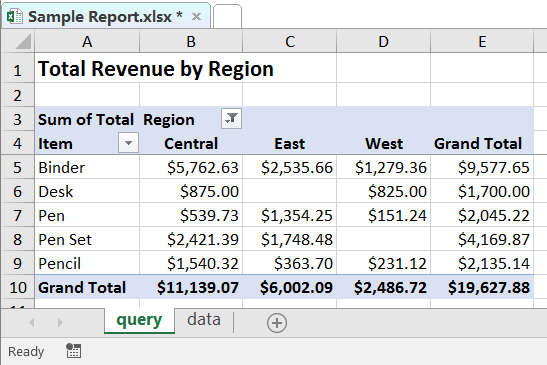The width and height of the screenshot is (547, 365).
Task: Select cell with $19,627.88
Action: point(482,287)
